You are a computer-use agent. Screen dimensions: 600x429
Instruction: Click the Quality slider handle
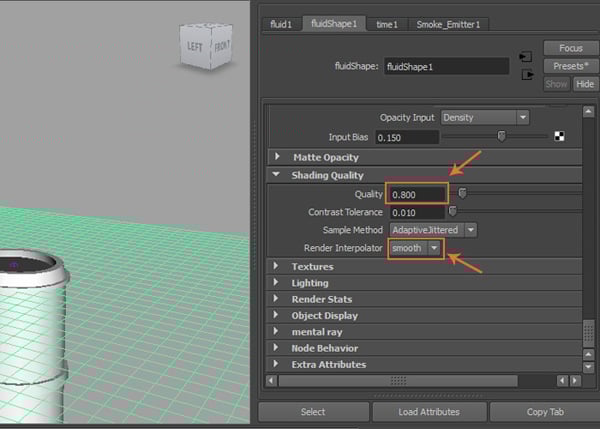click(x=462, y=193)
